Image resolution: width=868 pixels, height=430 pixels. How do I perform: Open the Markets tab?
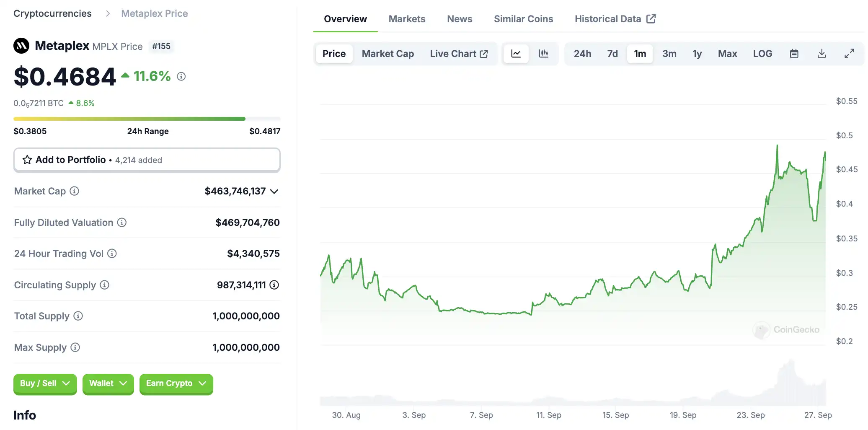[407, 19]
